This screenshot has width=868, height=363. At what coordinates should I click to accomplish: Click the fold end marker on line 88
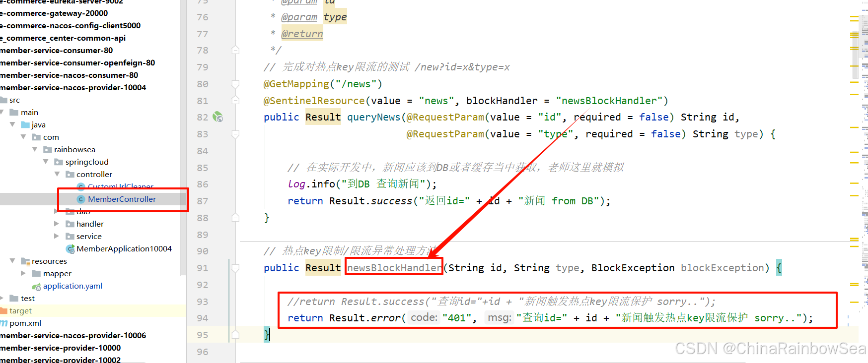click(235, 218)
